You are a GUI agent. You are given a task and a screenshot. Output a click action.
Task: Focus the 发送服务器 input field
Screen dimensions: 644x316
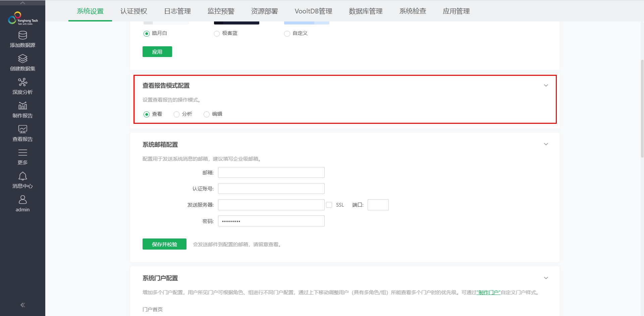point(271,205)
